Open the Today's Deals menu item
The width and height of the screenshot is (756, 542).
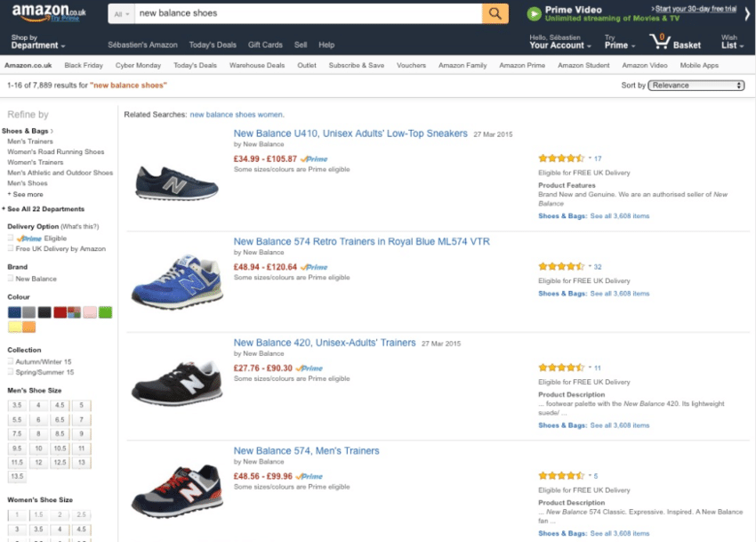(213, 44)
